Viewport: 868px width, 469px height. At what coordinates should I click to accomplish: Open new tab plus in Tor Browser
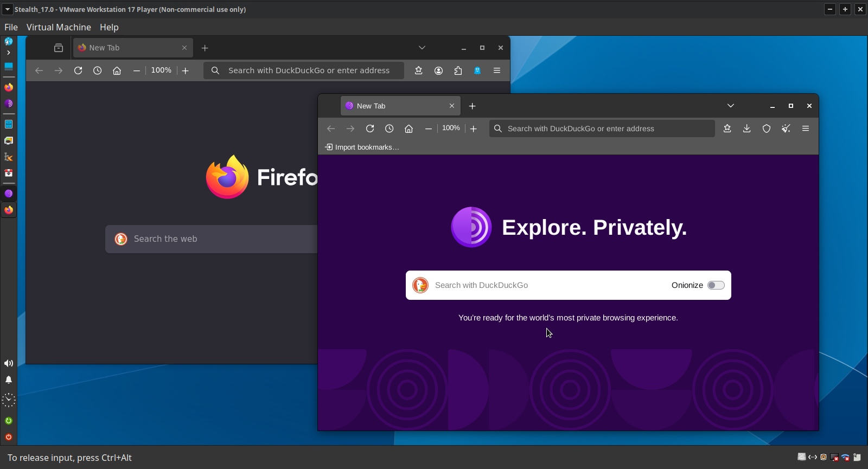click(x=473, y=106)
